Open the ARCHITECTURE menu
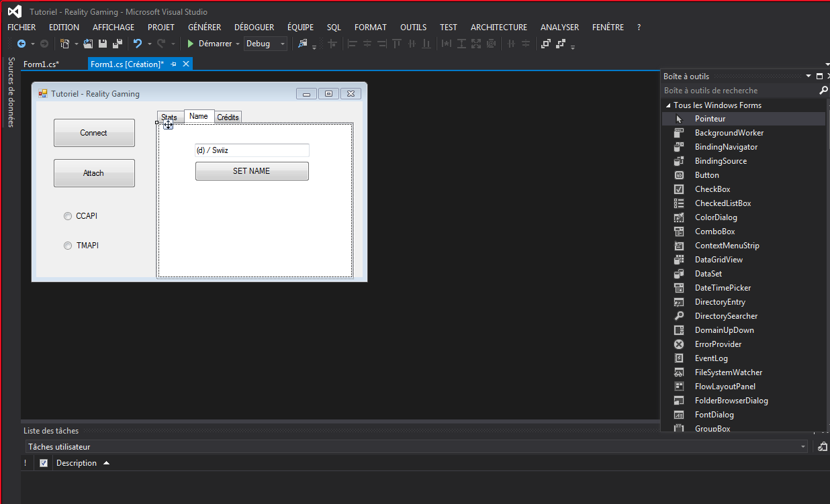Screen dimensions: 830x504 click(499, 28)
